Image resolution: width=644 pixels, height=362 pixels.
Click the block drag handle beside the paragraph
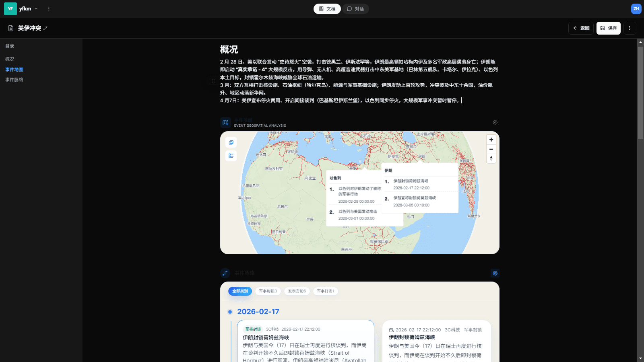point(213,81)
